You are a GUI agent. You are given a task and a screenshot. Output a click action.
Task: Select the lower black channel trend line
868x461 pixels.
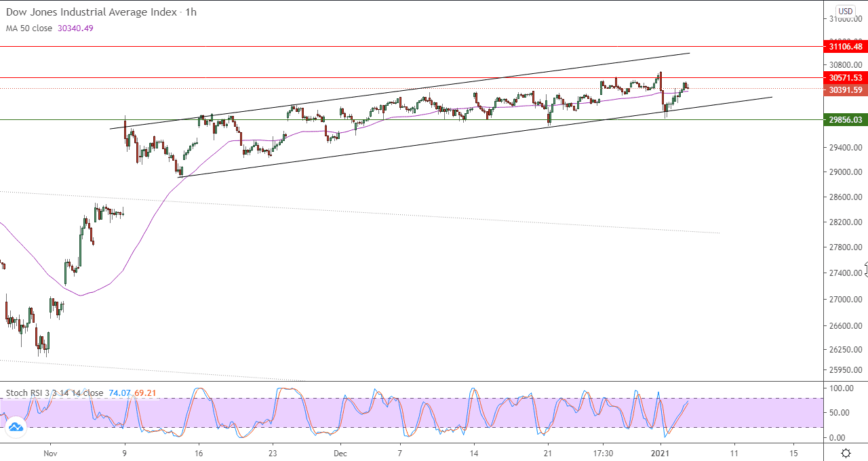click(x=475, y=137)
